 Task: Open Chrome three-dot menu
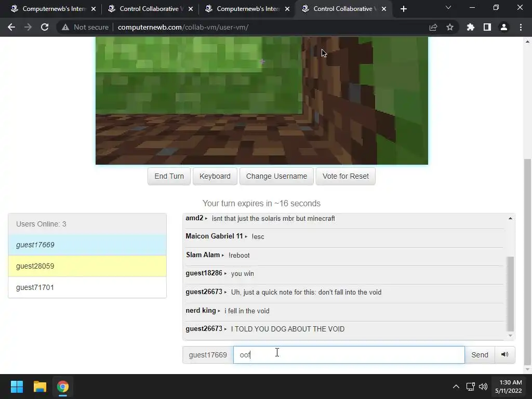[x=521, y=27]
